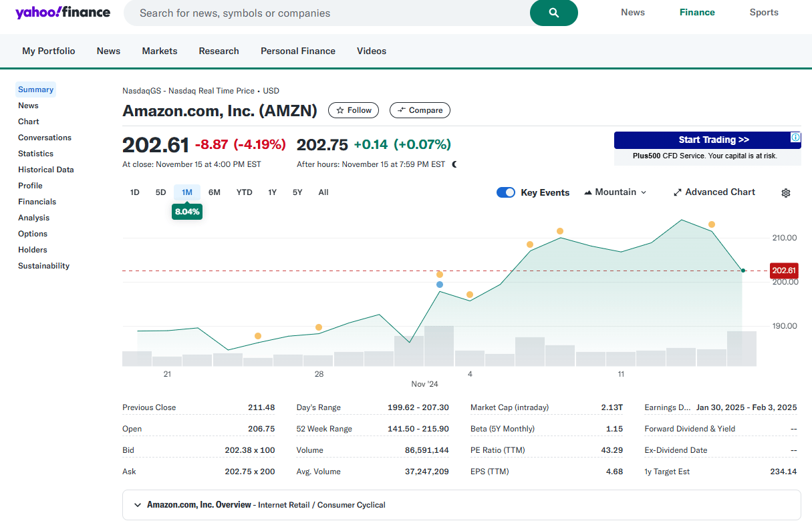
Task: Click the 8.04% one-month change badge
Action: tap(187, 212)
